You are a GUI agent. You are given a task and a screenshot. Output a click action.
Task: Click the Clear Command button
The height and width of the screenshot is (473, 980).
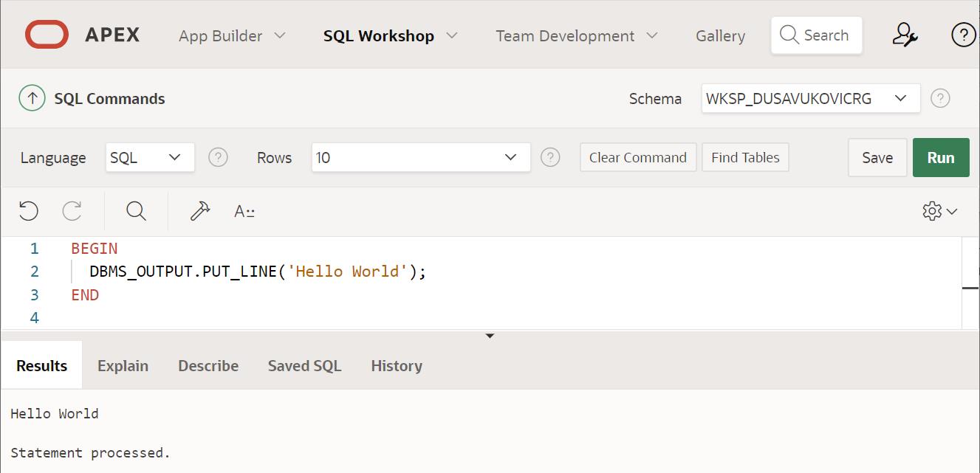click(x=638, y=157)
